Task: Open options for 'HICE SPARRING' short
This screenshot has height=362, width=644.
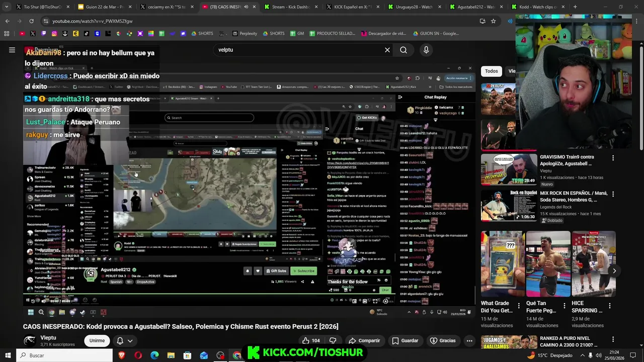Action: [609, 305]
